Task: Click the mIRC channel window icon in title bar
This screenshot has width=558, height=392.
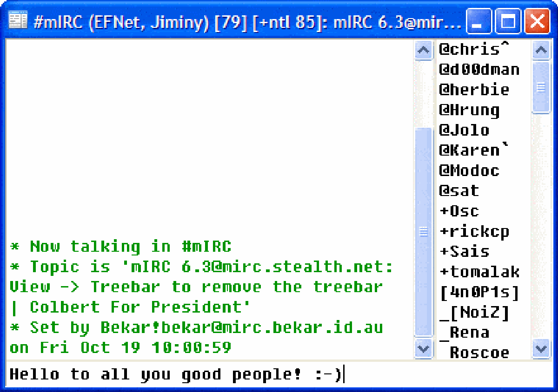Action: [x=18, y=21]
